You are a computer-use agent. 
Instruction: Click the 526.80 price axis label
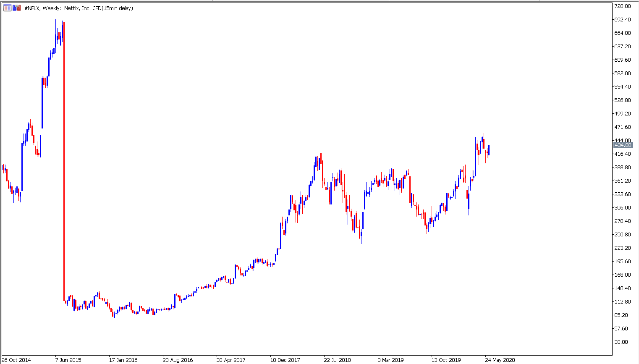pos(622,100)
